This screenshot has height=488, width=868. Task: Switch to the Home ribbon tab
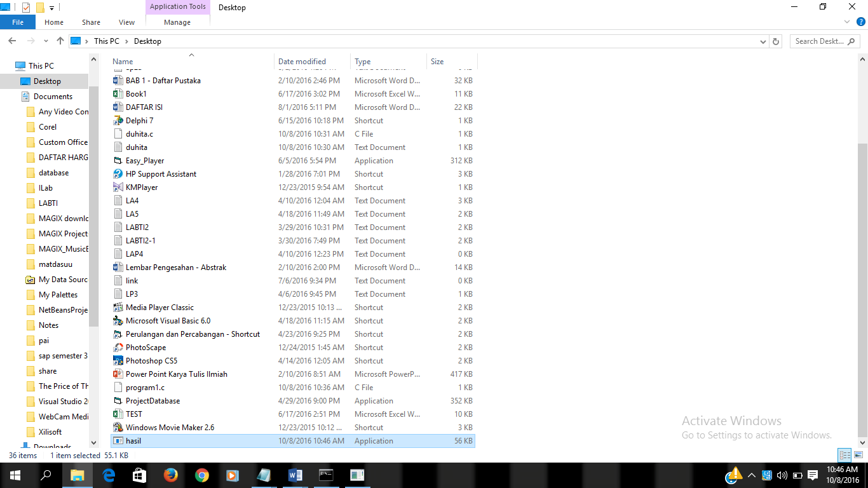tap(54, 22)
